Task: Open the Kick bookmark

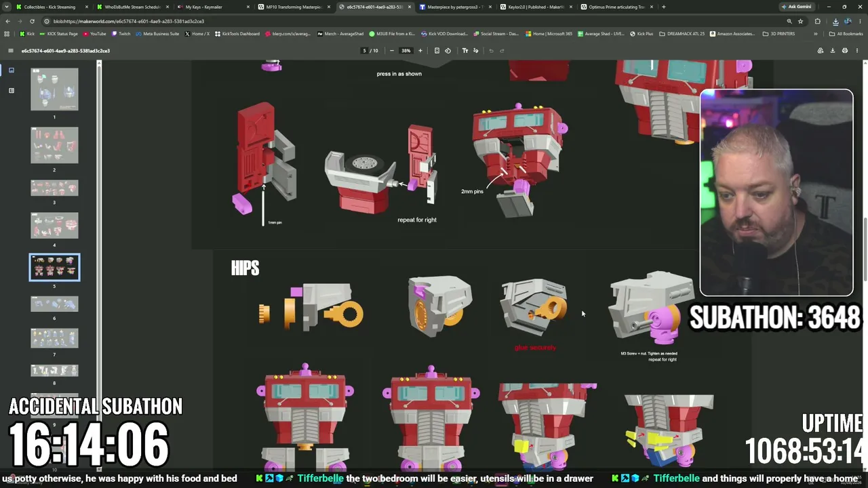Action: (x=27, y=34)
